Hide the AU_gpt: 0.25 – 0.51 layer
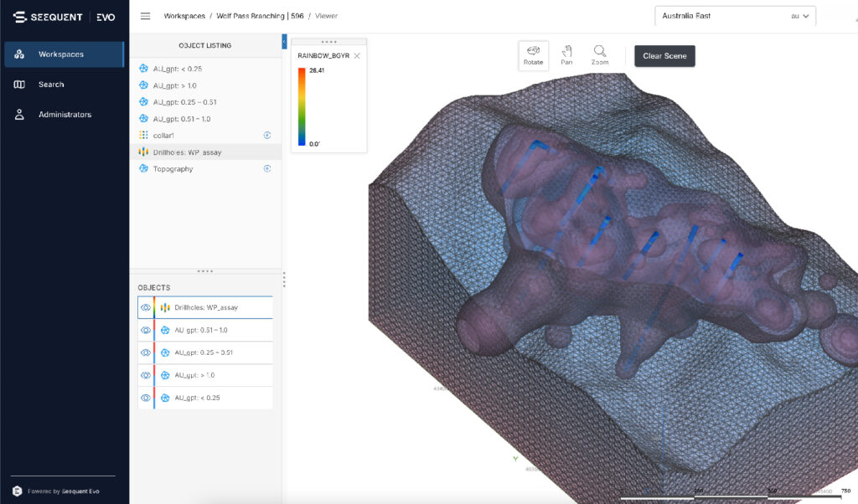The image size is (858, 504). click(146, 352)
